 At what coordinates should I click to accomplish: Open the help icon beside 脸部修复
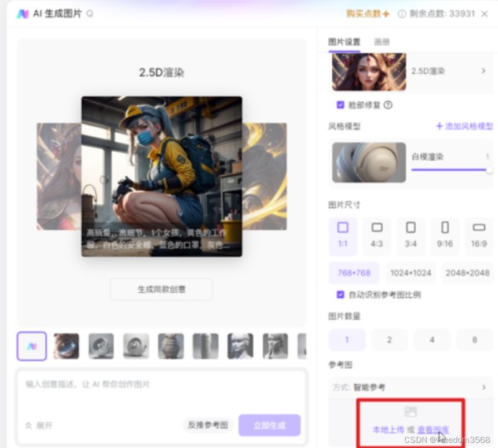(x=388, y=105)
